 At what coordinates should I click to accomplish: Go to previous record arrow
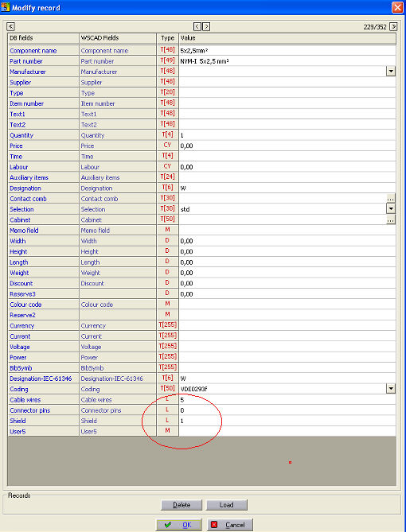coord(197,26)
